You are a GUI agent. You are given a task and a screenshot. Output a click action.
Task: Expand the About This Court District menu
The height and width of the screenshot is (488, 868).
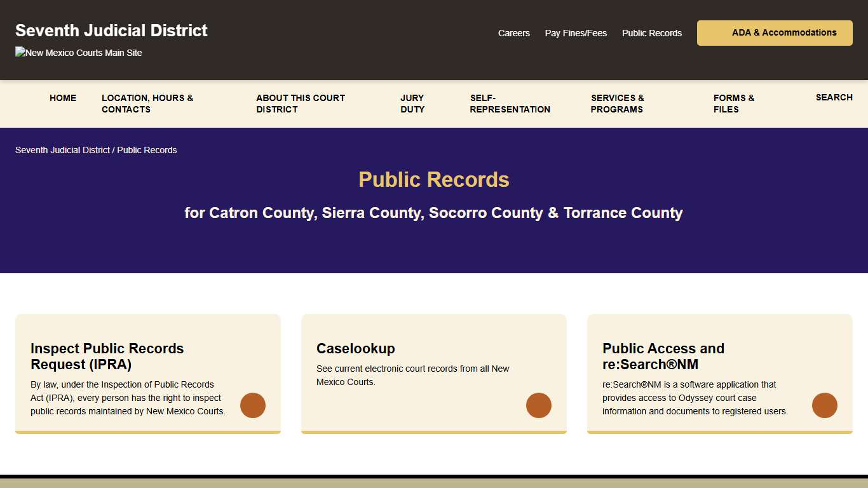tap(301, 104)
